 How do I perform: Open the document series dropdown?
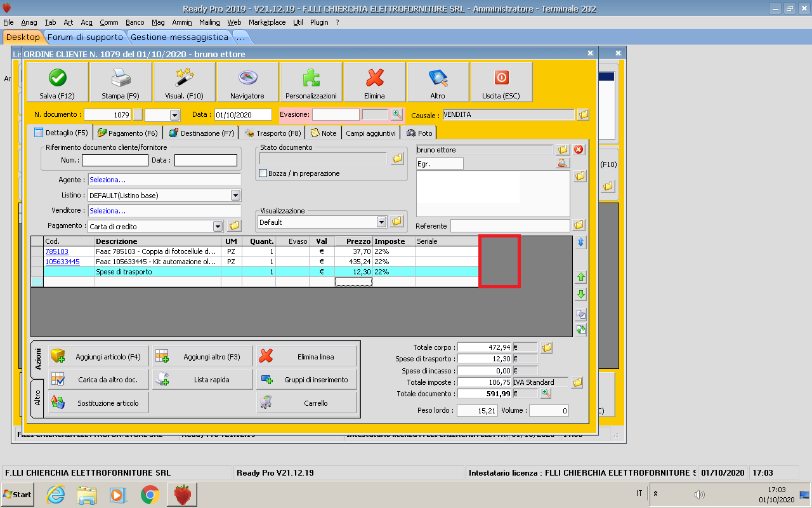coord(174,115)
